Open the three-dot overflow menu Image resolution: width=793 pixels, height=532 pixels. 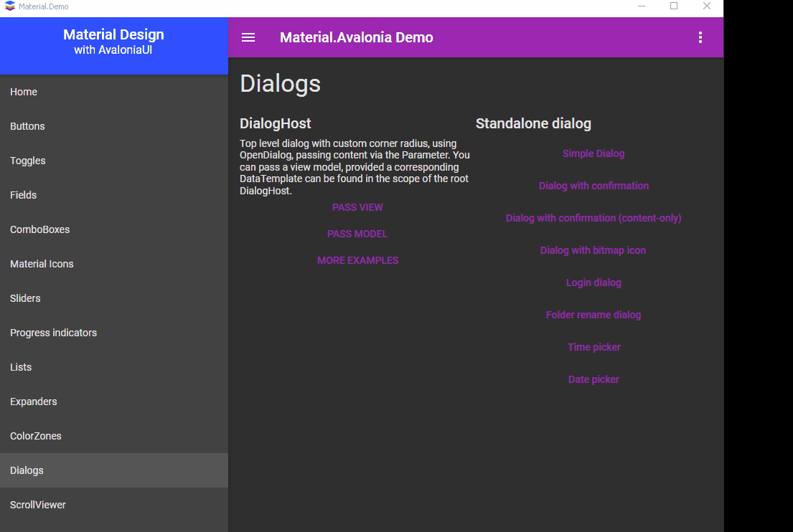[700, 37]
